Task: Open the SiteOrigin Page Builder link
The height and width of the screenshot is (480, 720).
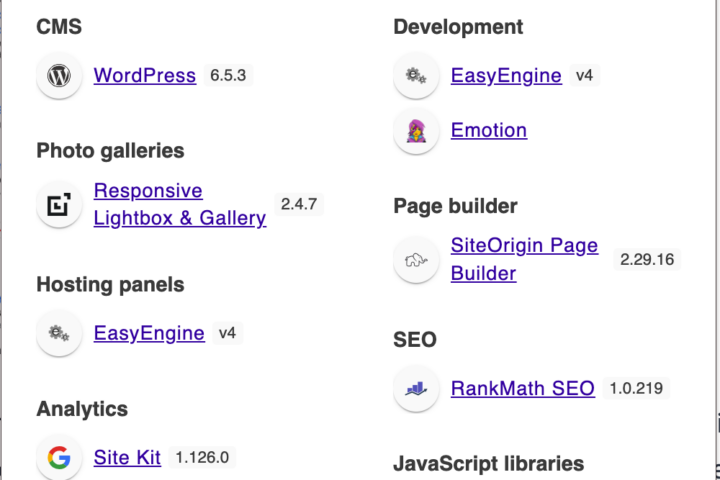Action: point(524,260)
